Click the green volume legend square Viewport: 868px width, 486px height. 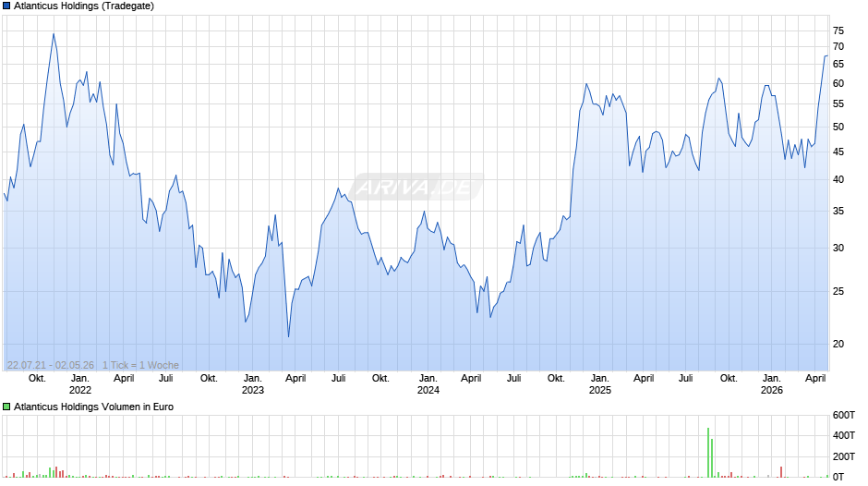(x=6, y=407)
